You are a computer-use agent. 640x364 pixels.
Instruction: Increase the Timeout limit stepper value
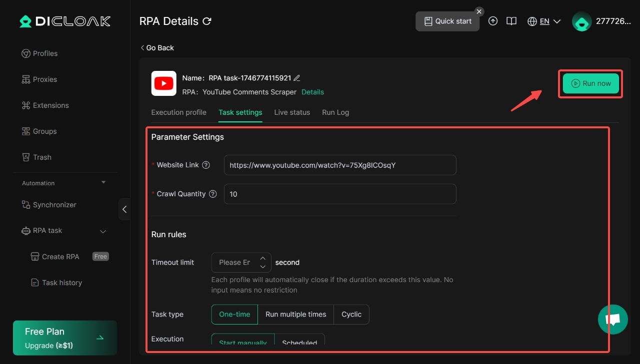262,258
